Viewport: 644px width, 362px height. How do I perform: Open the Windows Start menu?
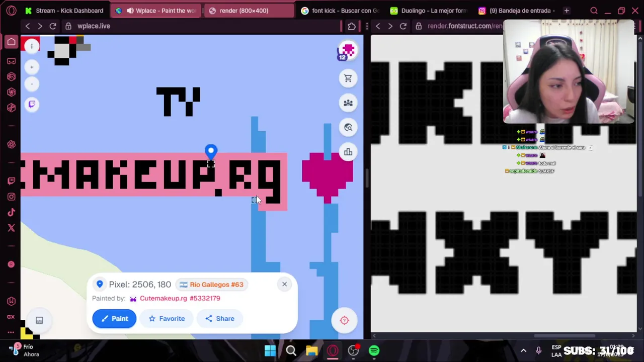(x=270, y=350)
